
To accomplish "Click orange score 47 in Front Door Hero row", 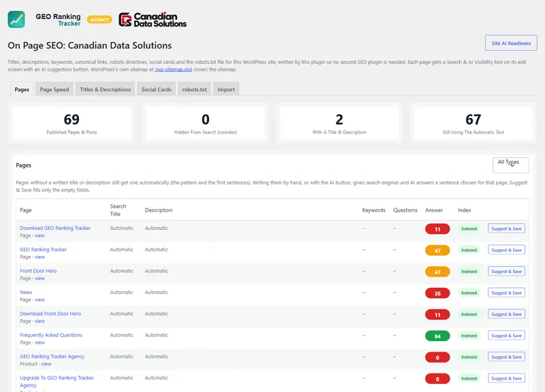I will coord(437,272).
